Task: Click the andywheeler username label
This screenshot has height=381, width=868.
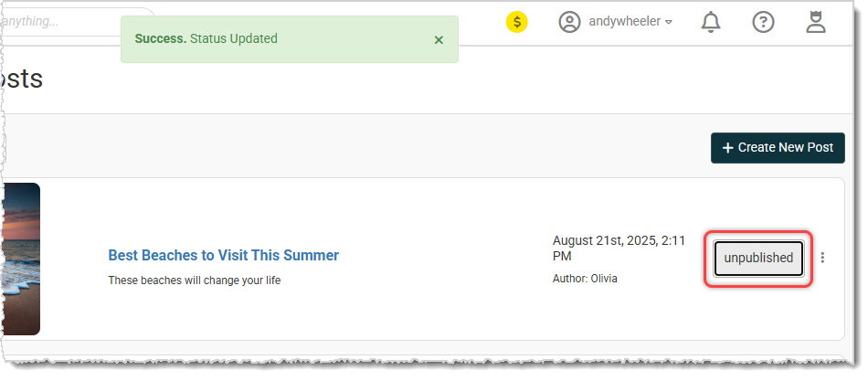Action: [x=624, y=22]
